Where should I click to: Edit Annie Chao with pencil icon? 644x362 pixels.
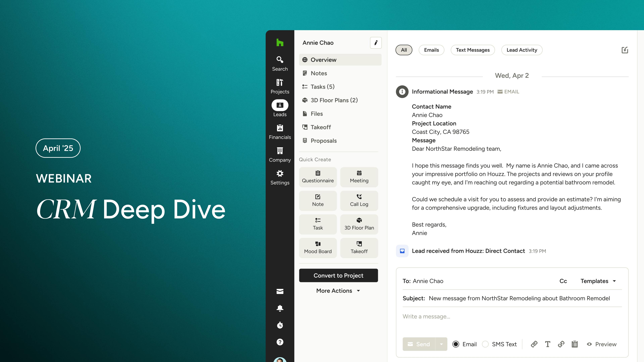point(376,43)
